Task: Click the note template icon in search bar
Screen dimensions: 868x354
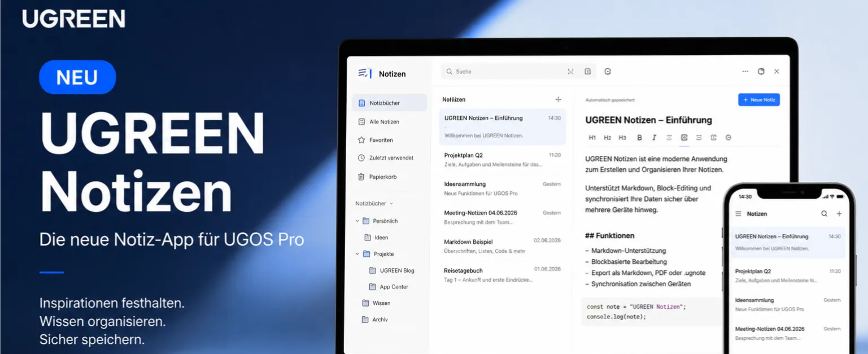Action: [x=587, y=72]
